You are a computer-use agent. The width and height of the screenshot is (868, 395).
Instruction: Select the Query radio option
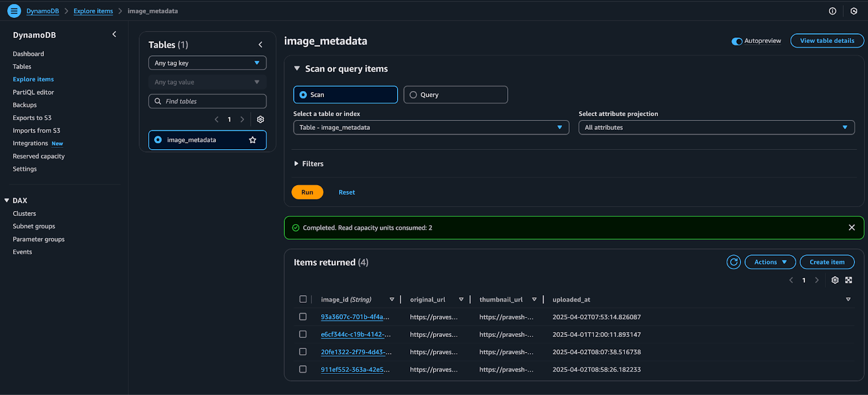coord(413,95)
